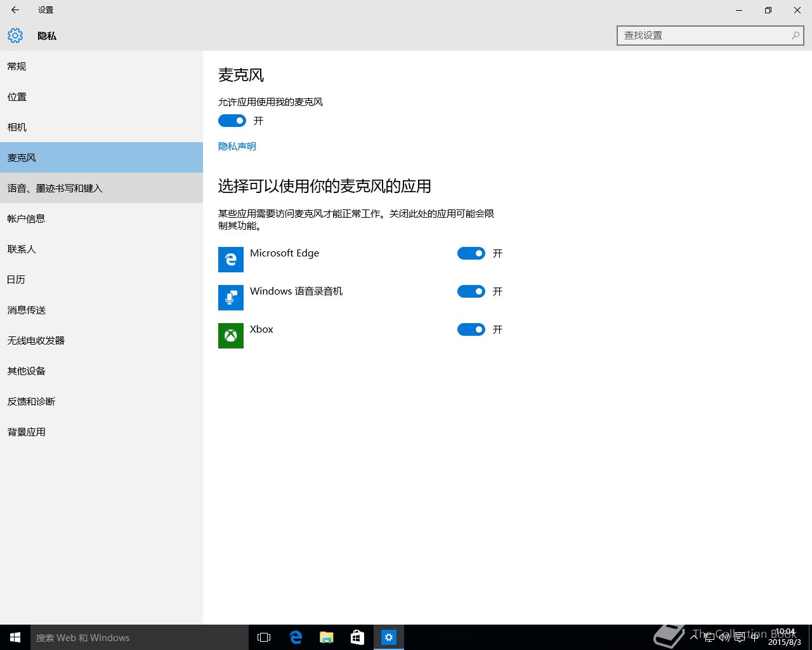Click the Microsoft Edge app name

tap(284, 253)
